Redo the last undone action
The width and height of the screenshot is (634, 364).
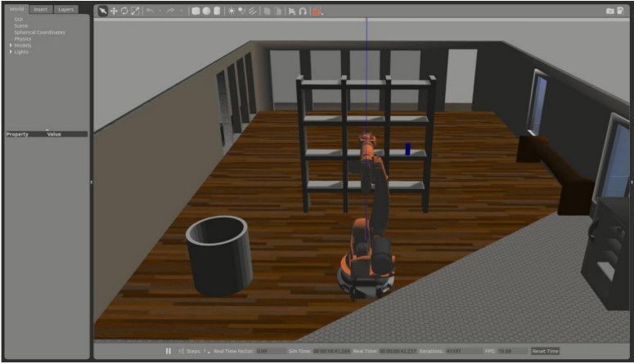[171, 11]
